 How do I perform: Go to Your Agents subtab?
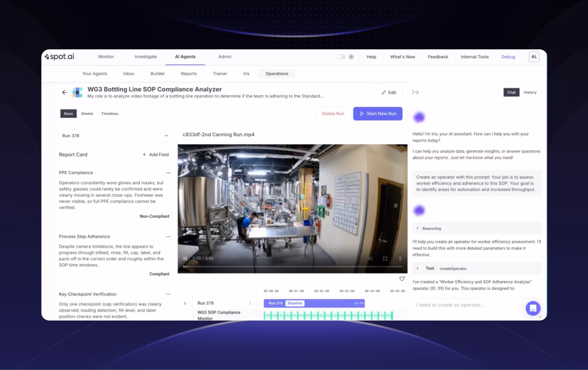click(x=95, y=74)
